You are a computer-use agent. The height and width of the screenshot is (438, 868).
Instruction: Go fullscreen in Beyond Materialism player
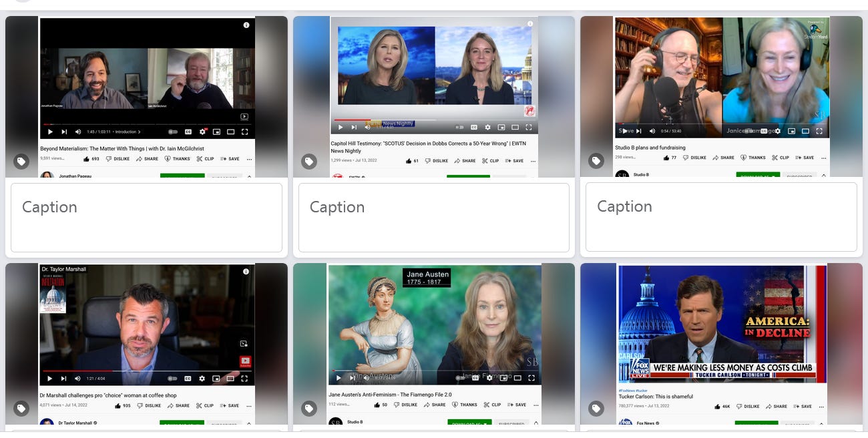point(245,132)
